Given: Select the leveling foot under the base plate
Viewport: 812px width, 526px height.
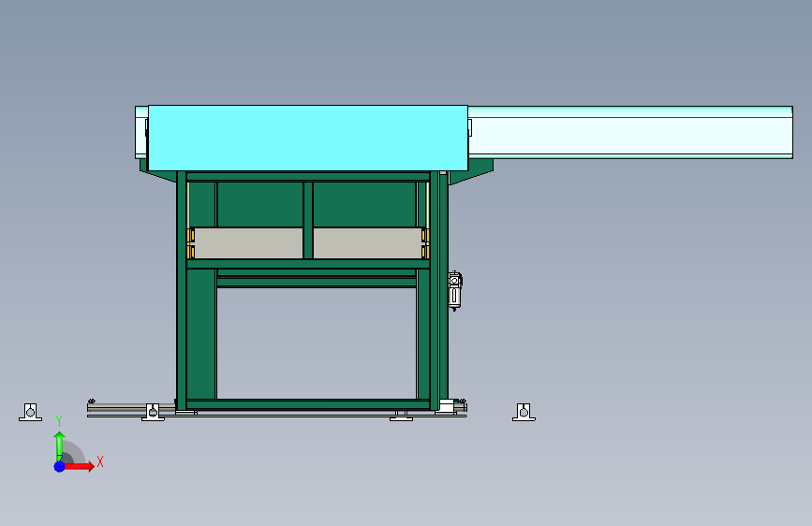Looking at the screenshot, I should tap(401, 416).
